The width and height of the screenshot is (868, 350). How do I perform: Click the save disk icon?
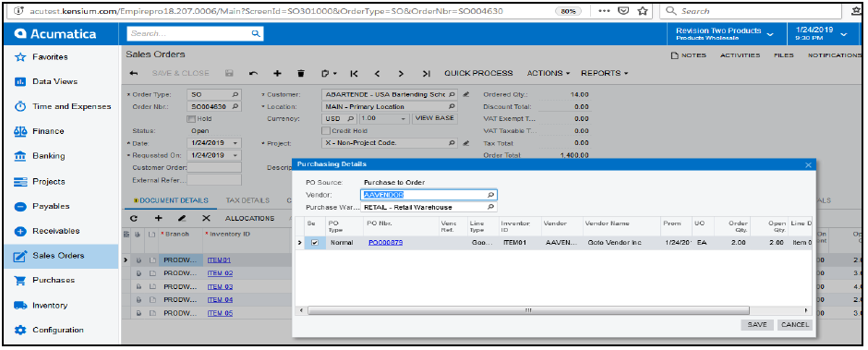[x=229, y=73]
